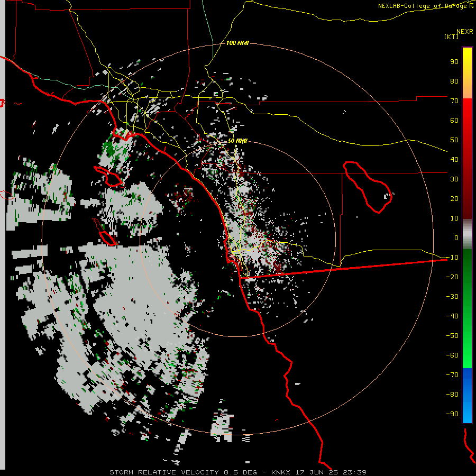Click the color scale label "90"
Screen dimensions: 476x476
(454, 62)
